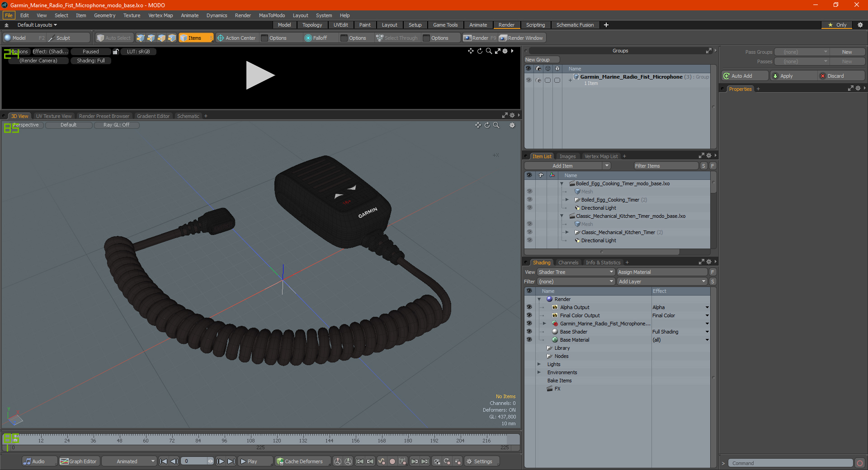The width and height of the screenshot is (868, 470).
Task: Open the Audio options
Action: (39, 461)
